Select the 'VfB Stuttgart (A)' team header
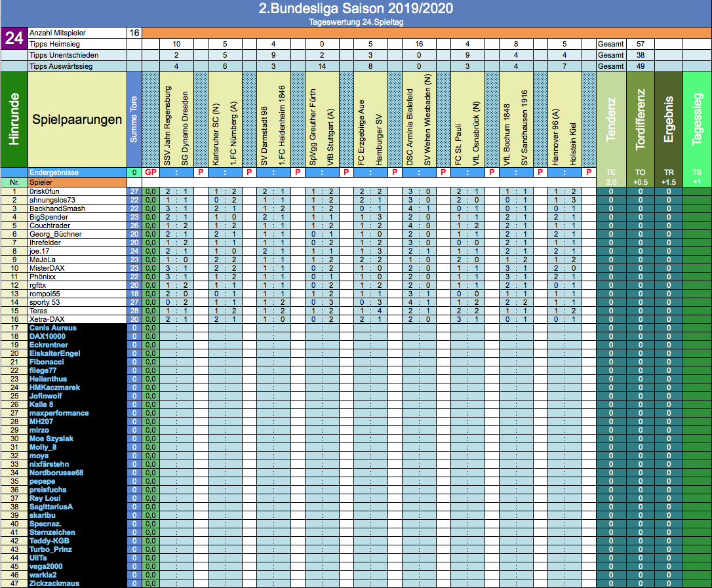 click(x=330, y=137)
